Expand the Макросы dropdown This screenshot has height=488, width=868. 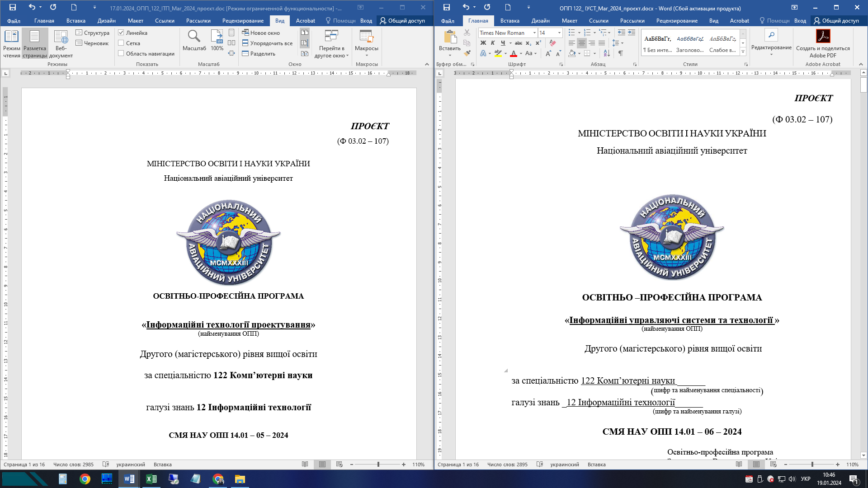pyautogui.click(x=367, y=43)
